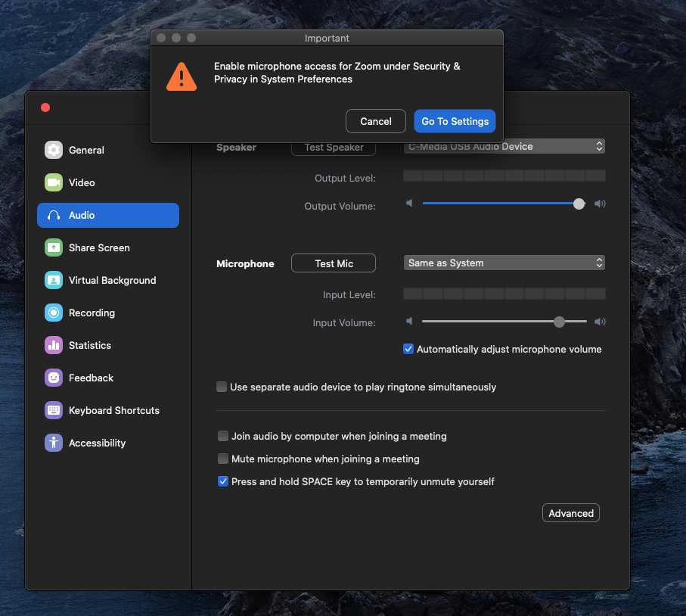The width and height of the screenshot is (686, 616).
Task: Open Recording settings
Action: pyautogui.click(x=108, y=313)
